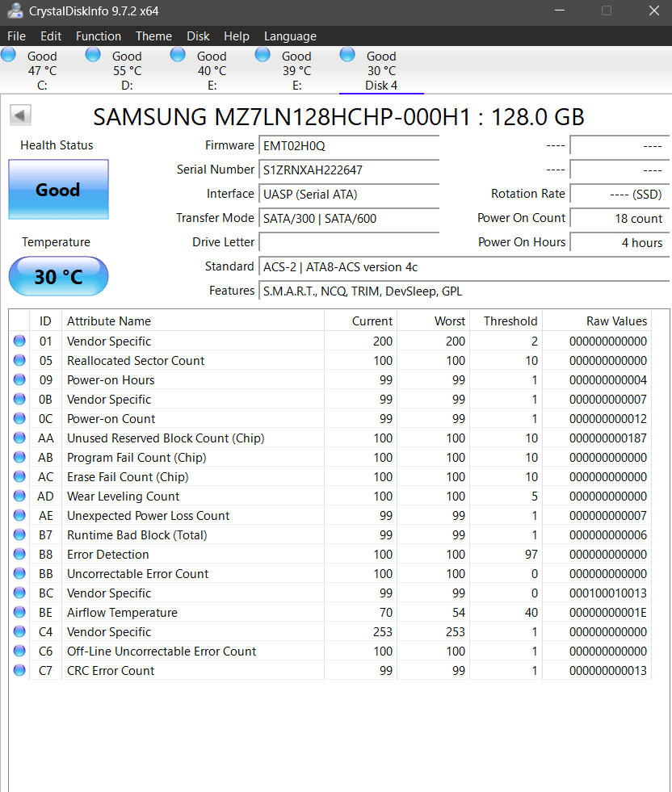Click status orb for Program Fail Count row
The image size is (672, 792).
coord(19,457)
